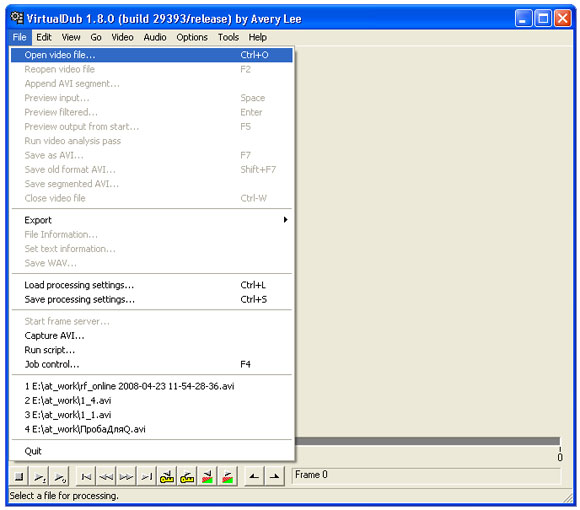Click the gray timeline position bar
The width and height of the screenshot is (580, 510).
[427, 441]
